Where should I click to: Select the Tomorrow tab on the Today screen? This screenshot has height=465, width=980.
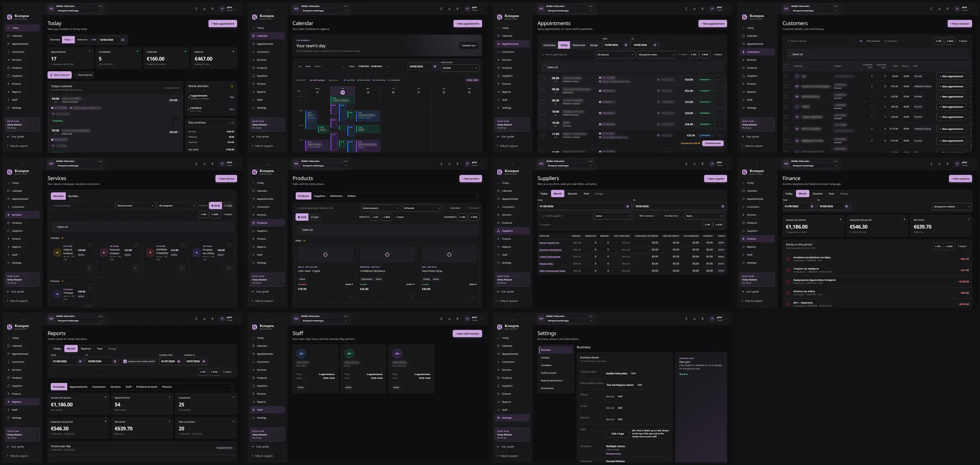pyautogui.click(x=82, y=40)
